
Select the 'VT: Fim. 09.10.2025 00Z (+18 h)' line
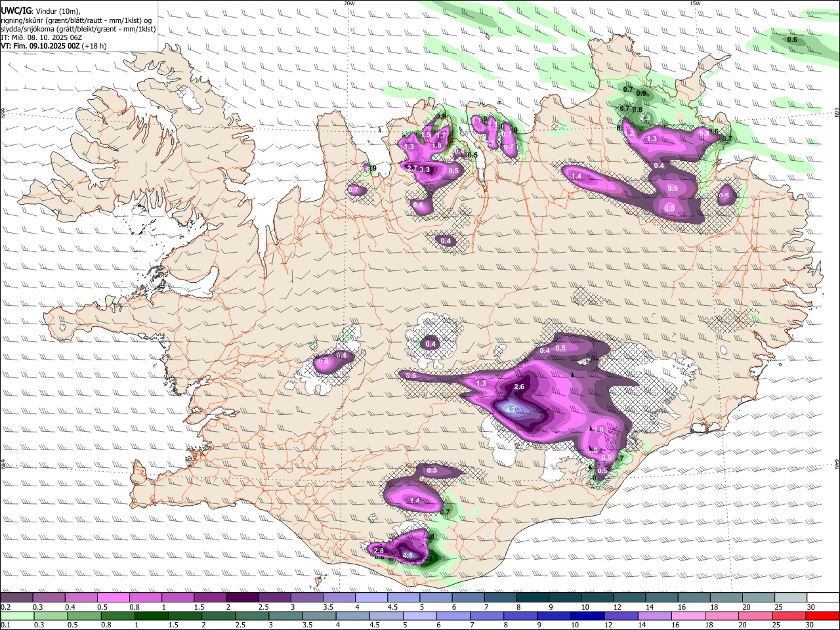[54, 46]
